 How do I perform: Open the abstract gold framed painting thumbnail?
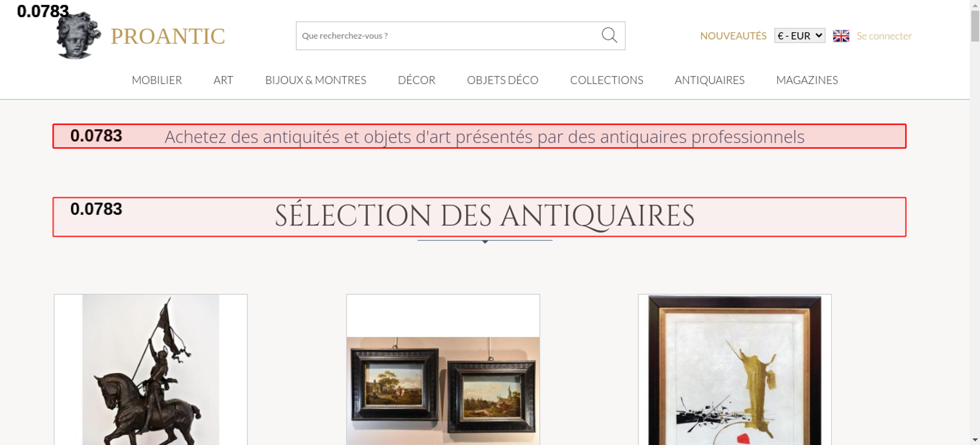click(735, 370)
